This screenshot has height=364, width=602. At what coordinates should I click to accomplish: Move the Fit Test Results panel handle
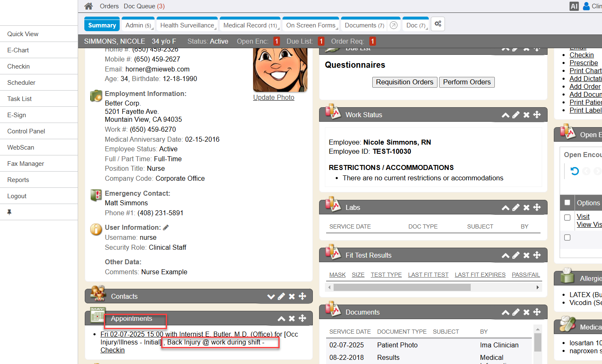click(x=537, y=255)
